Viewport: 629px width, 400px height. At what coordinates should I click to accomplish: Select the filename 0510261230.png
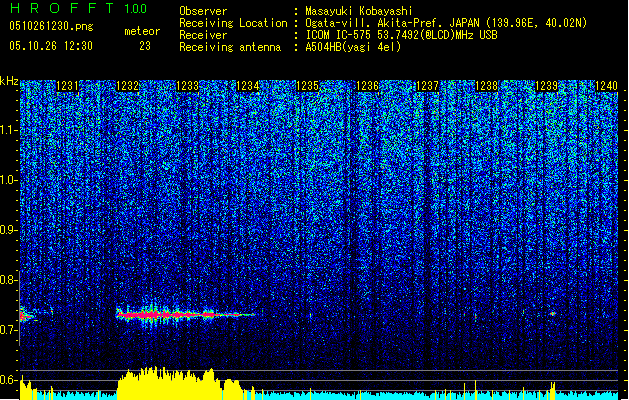(51, 26)
